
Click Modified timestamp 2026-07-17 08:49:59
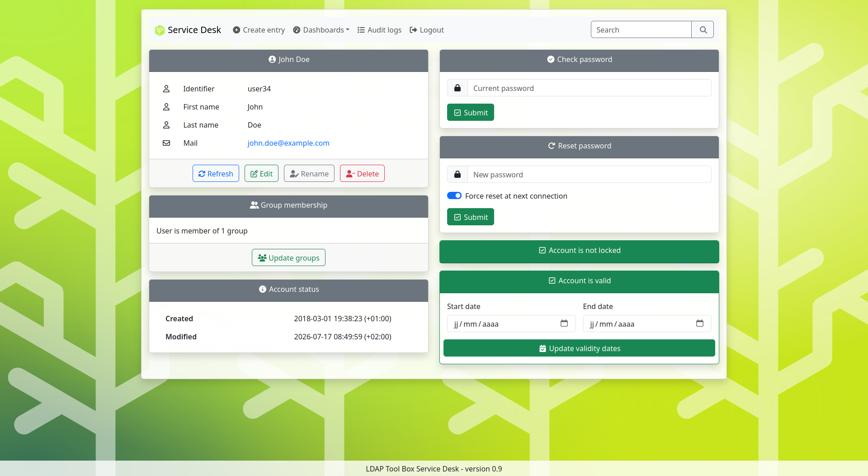point(343,337)
